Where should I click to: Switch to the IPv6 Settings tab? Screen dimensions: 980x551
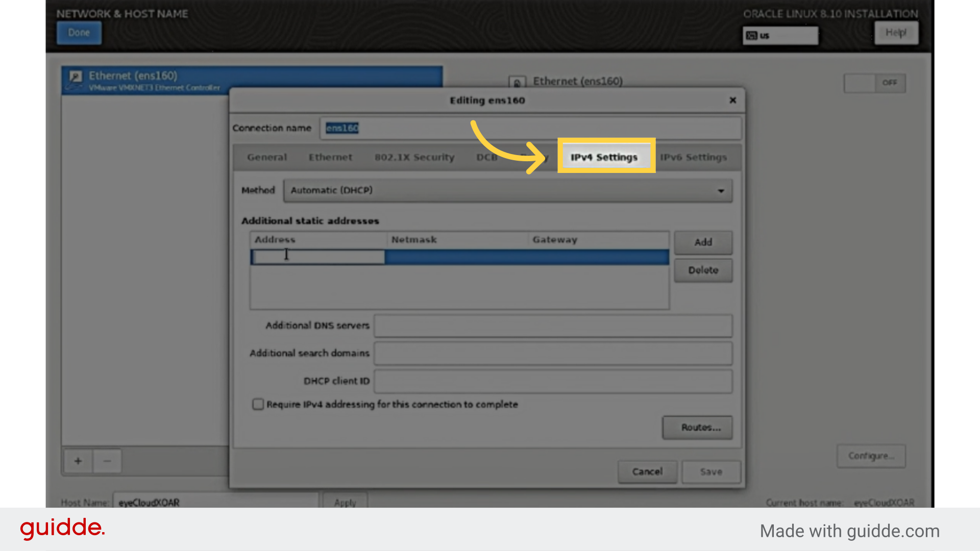click(x=693, y=157)
